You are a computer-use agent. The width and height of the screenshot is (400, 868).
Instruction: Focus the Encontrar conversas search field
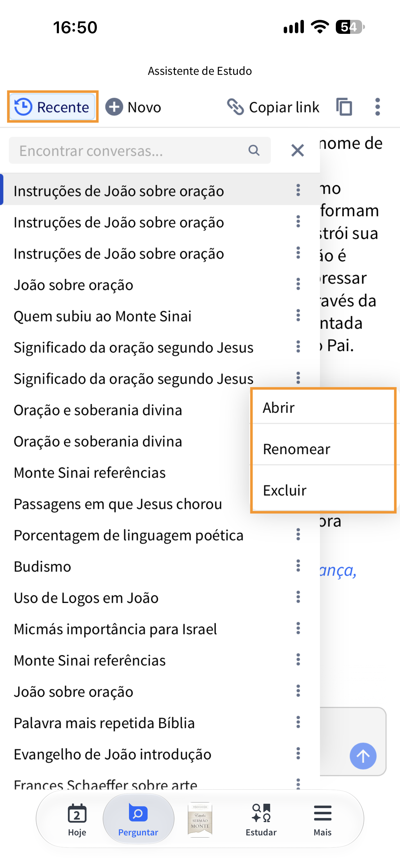tap(140, 150)
